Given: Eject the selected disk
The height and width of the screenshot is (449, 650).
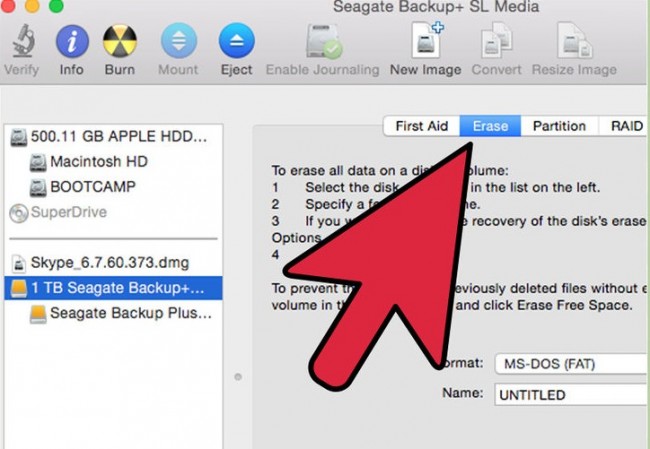Looking at the screenshot, I should click(237, 41).
